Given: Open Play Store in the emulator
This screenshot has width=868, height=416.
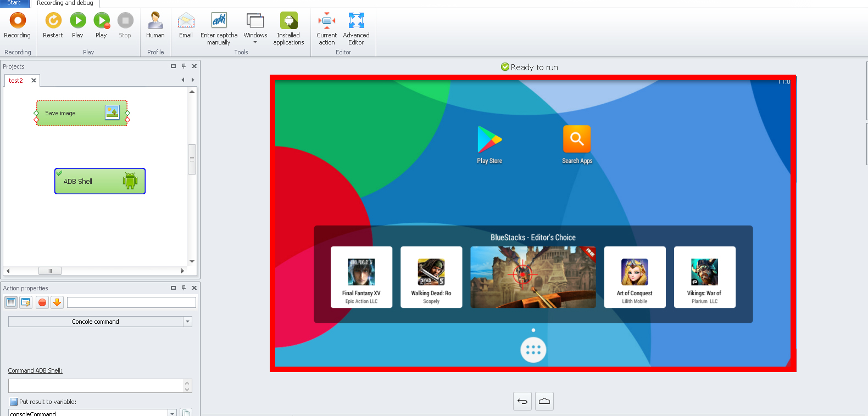Looking at the screenshot, I should [x=489, y=144].
